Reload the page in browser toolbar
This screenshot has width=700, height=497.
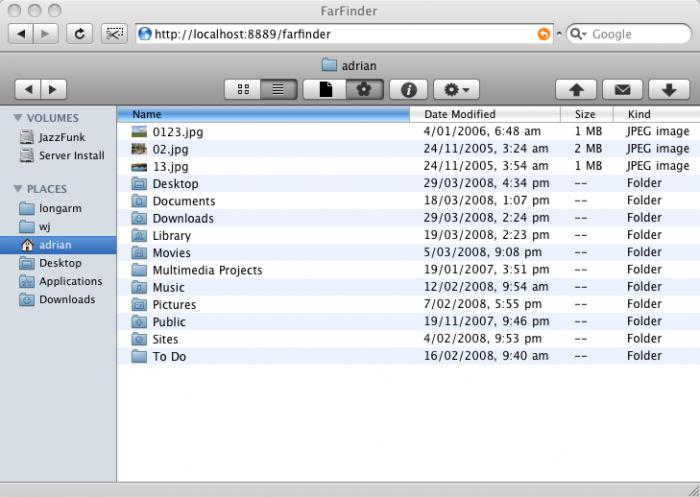(x=81, y=34)
